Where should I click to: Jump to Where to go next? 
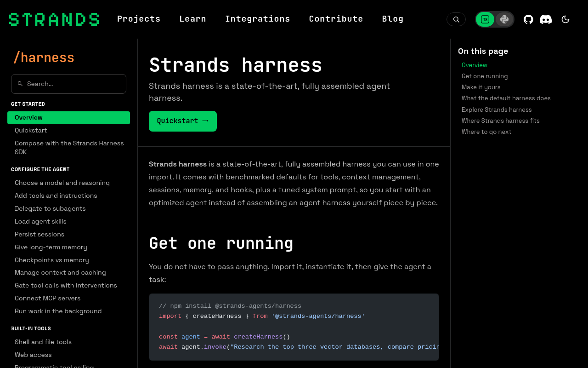tap(486, 132)
